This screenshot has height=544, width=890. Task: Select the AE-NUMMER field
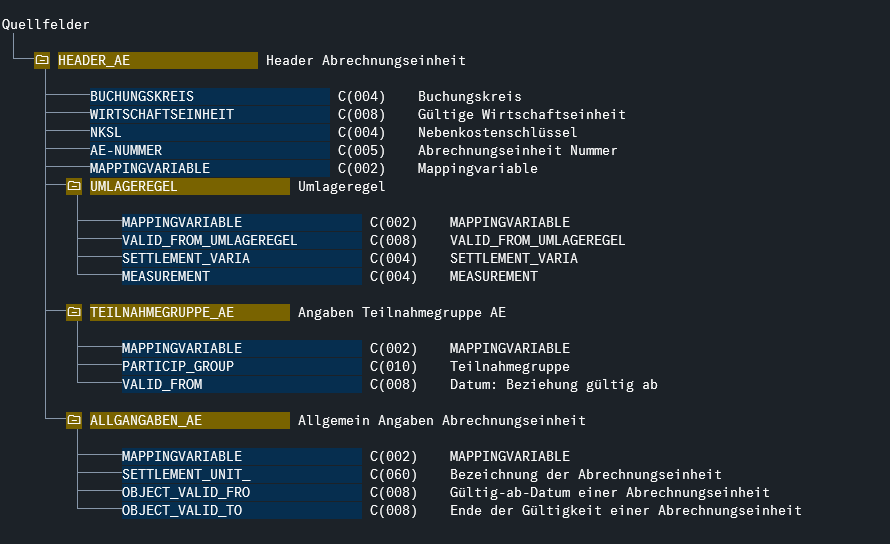point(209,150)
